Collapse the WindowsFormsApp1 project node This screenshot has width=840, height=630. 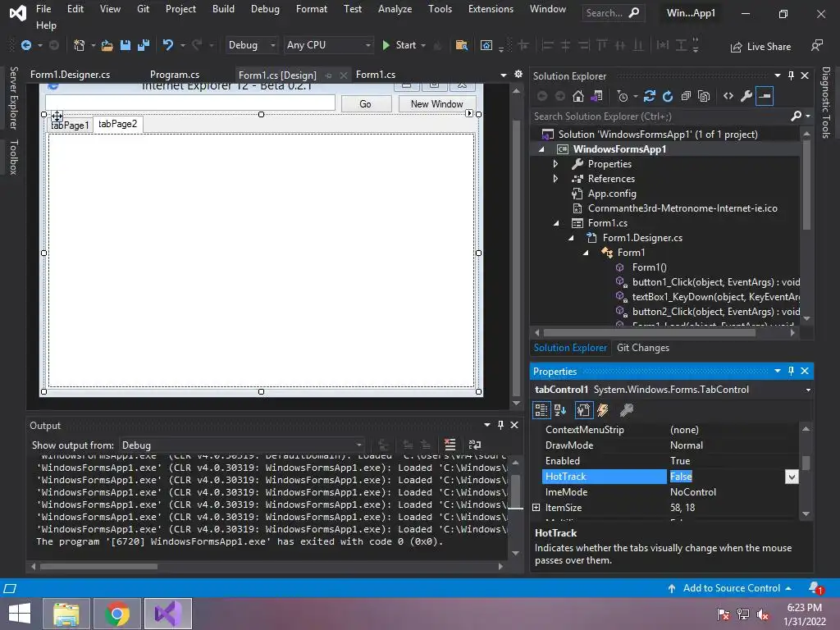click(x=541, y=149)
